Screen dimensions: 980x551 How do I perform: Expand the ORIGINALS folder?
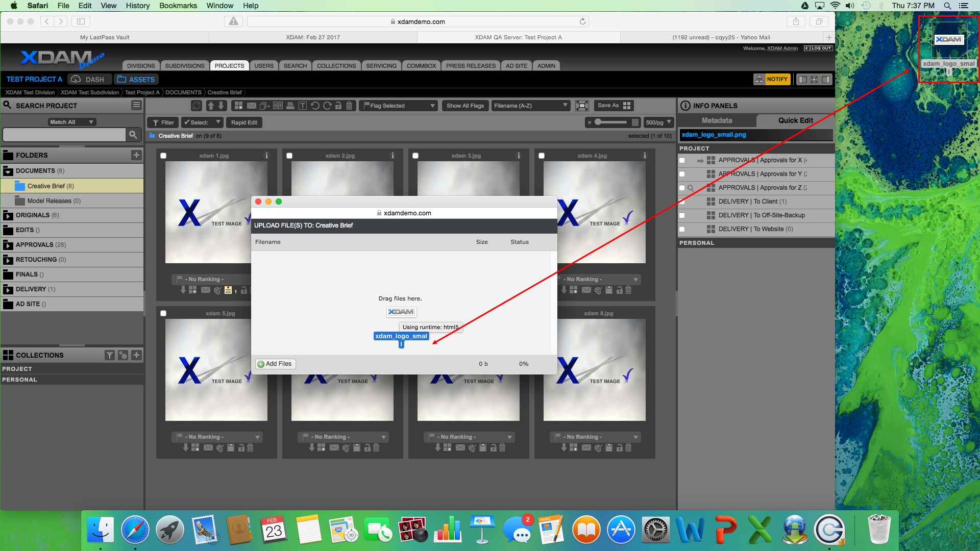(8, 215)
